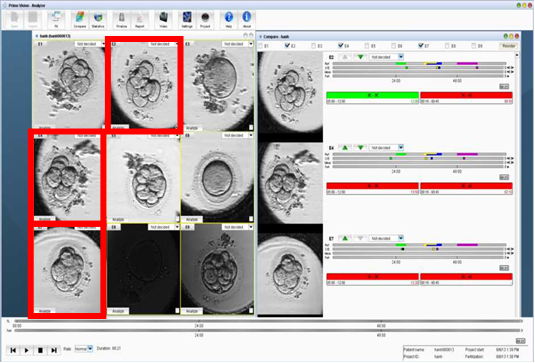Uncheck the E2 checkbox in Compare window
Image resolution: width=535 pixels, height=363 pixels.
point(287,46)
